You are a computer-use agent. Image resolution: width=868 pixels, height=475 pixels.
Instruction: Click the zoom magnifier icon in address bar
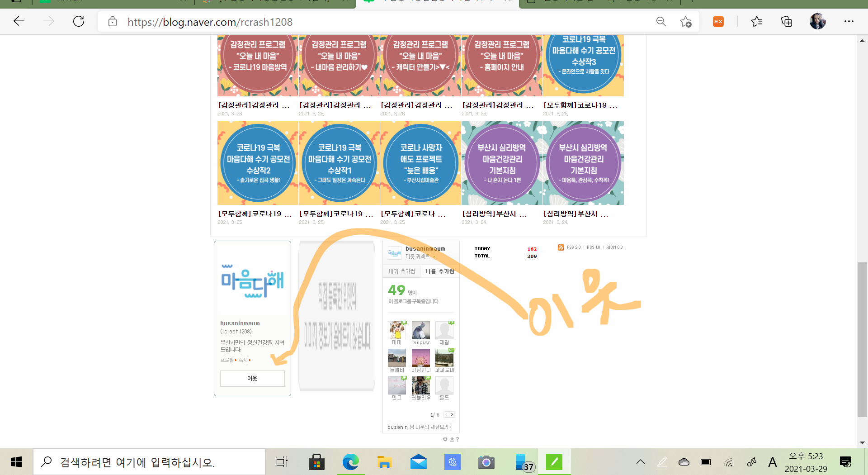click(x=661, y=22)
